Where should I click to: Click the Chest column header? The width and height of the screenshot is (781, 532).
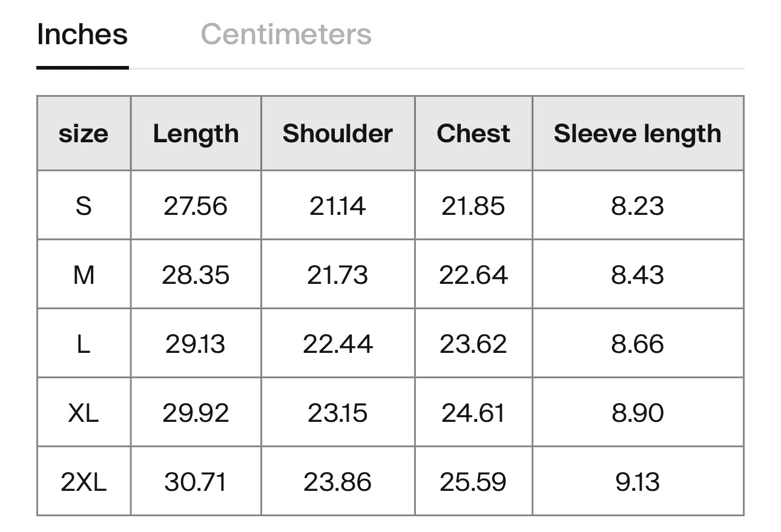[x=473, y=134]
